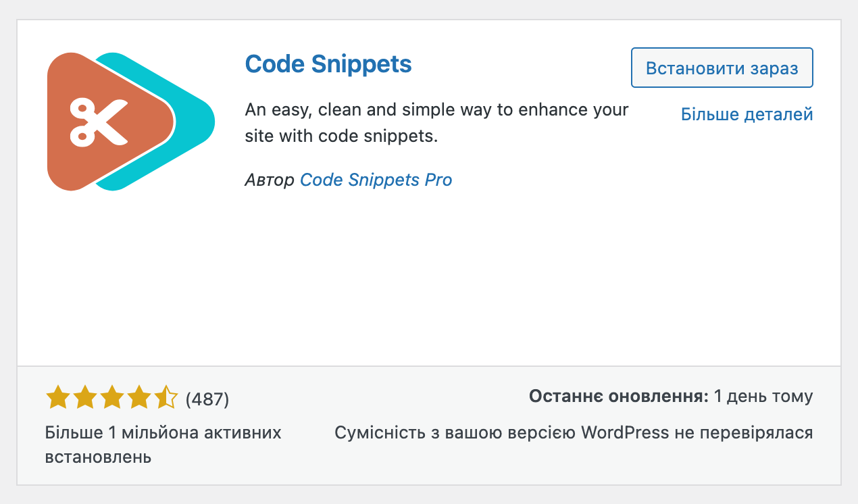Select the second gold rating star
Viewport: 858px width, 504px height.
(x=83, y=398)
